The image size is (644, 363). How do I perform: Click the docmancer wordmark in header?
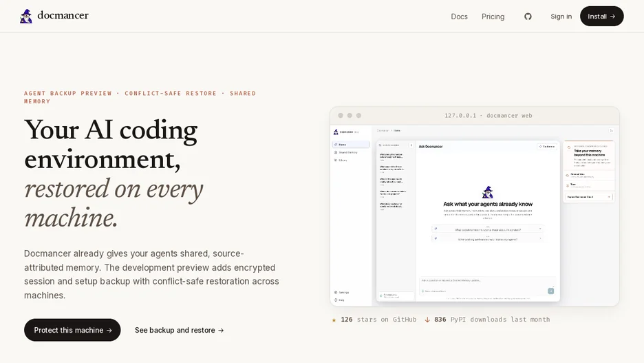pos(63,15)
